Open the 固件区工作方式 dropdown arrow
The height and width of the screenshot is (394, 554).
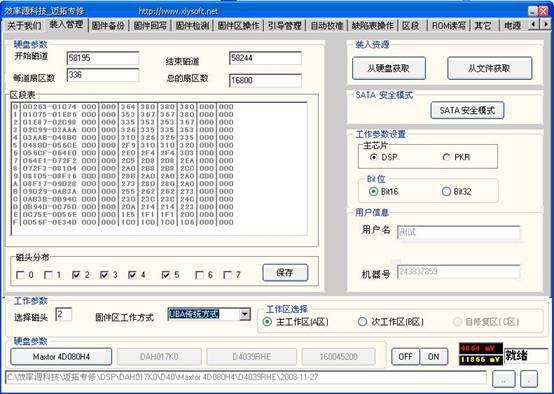[244, 314]
